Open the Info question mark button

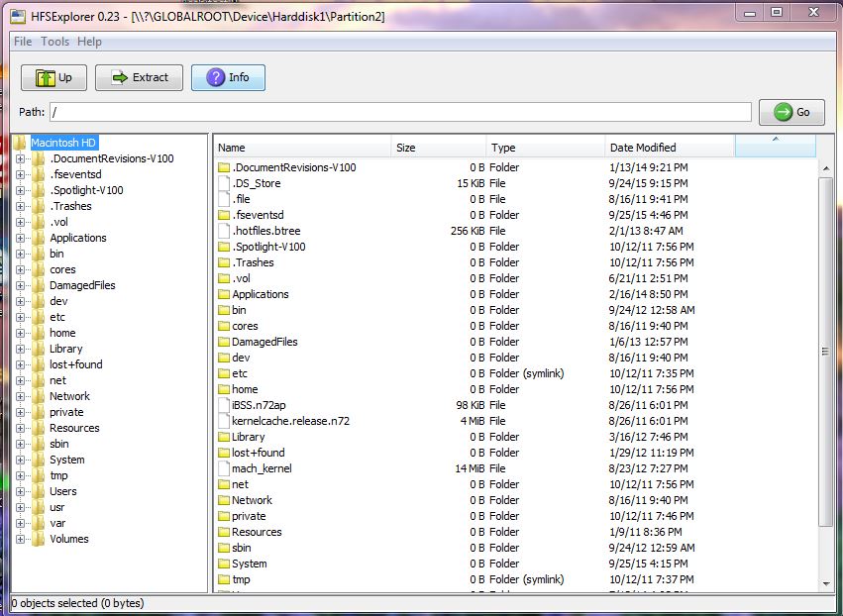pos(228,77)
